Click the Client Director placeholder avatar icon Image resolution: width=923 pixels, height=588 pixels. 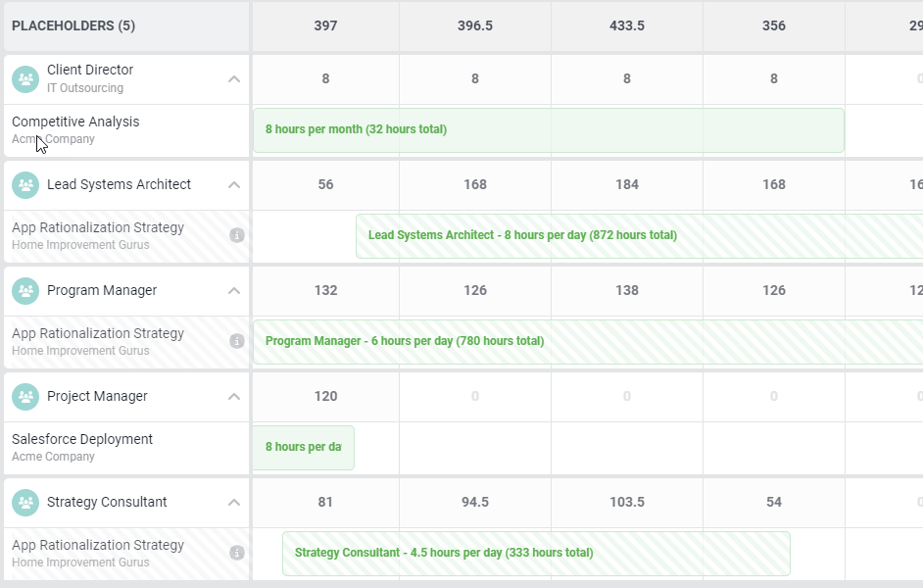tap(25, 78)
